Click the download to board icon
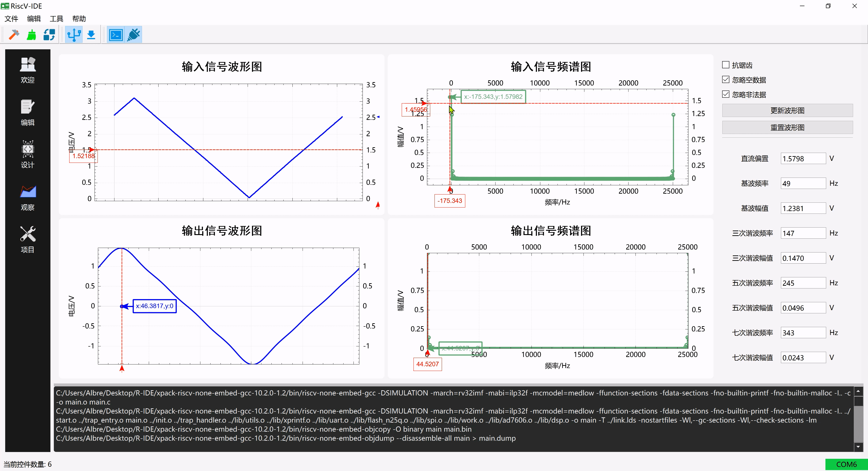 point(91,35)
